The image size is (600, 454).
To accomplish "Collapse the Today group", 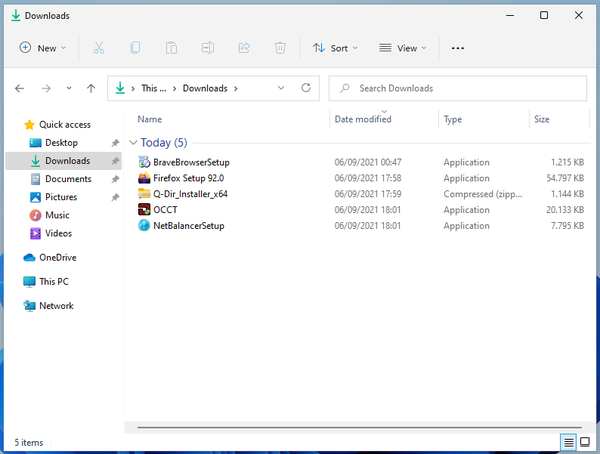I will click(133, 143).
